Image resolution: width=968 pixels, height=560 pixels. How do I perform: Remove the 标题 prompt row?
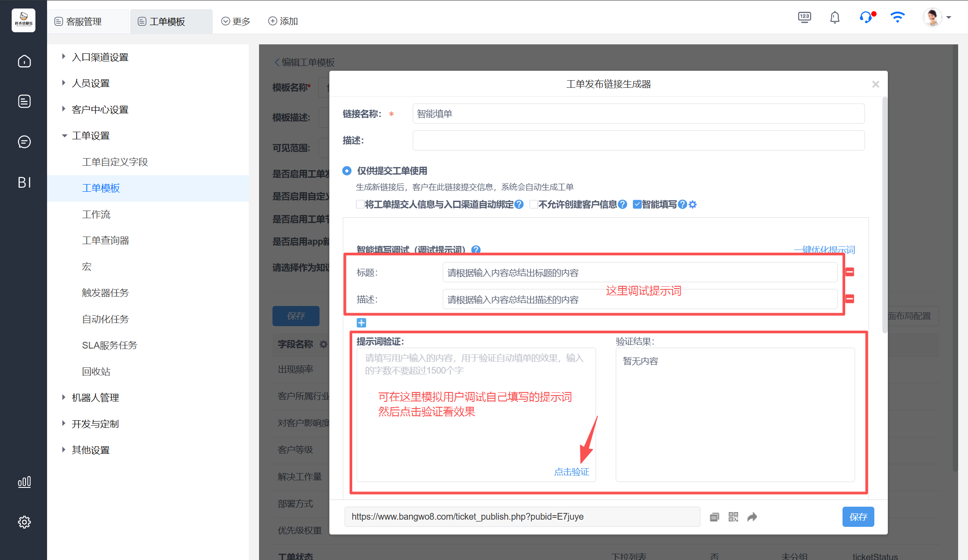[850, 272]
